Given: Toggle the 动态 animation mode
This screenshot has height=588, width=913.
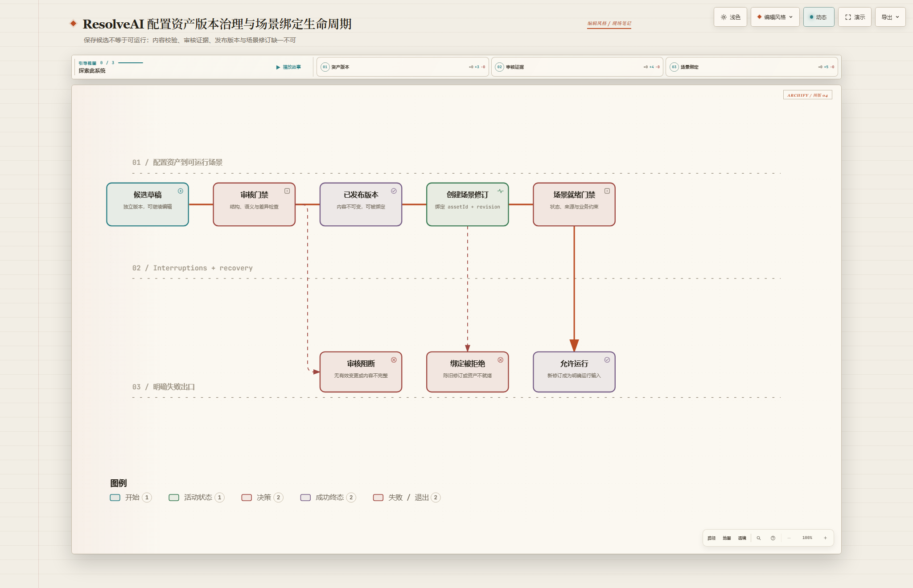Looking at the screenshot, I should click(818, 17).
